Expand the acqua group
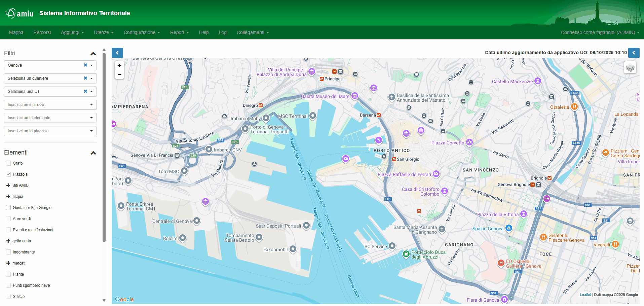Viewport: 644px width, 306px height. (8, 197)
